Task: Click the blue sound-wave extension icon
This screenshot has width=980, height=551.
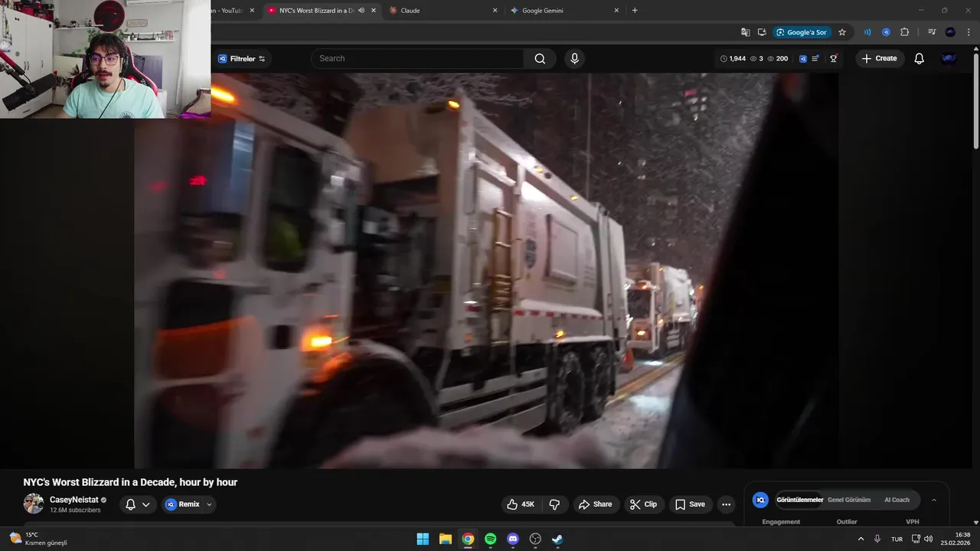Action: click(867, 32)
